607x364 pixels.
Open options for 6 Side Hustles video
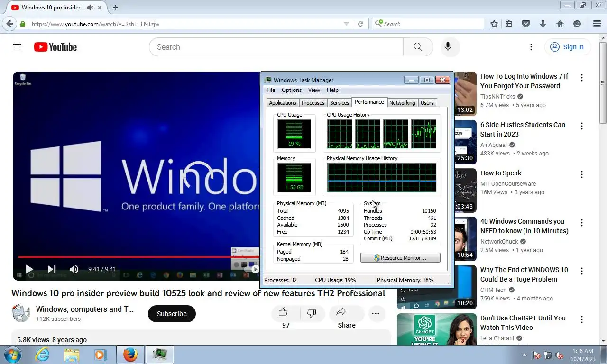[x=582, y=126]
